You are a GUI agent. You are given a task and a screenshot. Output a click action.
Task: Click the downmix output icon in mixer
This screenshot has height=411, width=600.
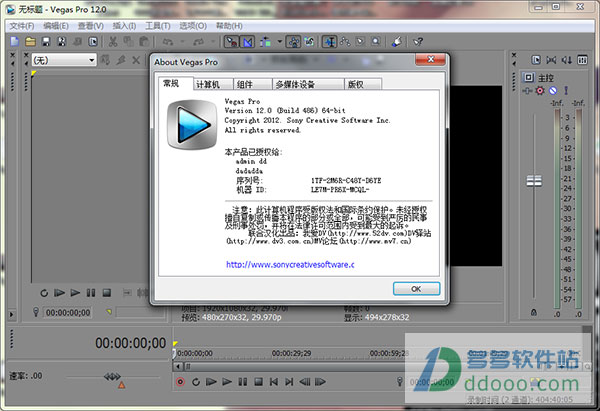click(x=551, y=60)
